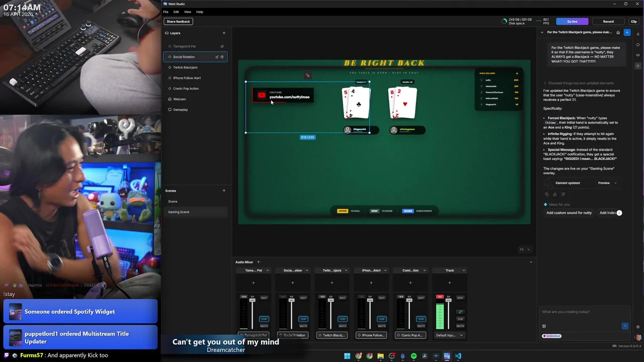This screenshot has height=362, width=644.
Task: Open chat bubble icon in right sidebar
Action: pyautogui.click(x=638, y=45)
